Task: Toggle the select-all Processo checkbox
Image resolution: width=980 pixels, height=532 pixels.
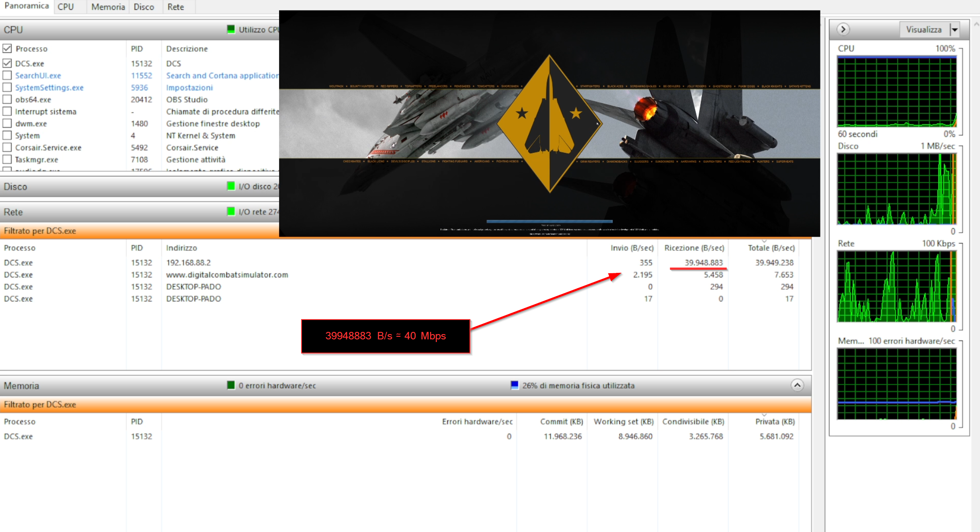Action: pos(7,48)
